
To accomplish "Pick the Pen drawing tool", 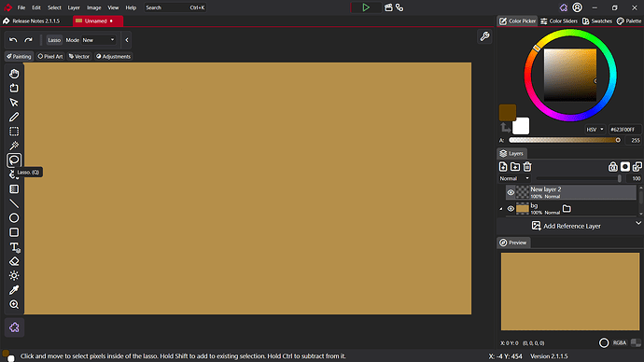I will point(14,117).
